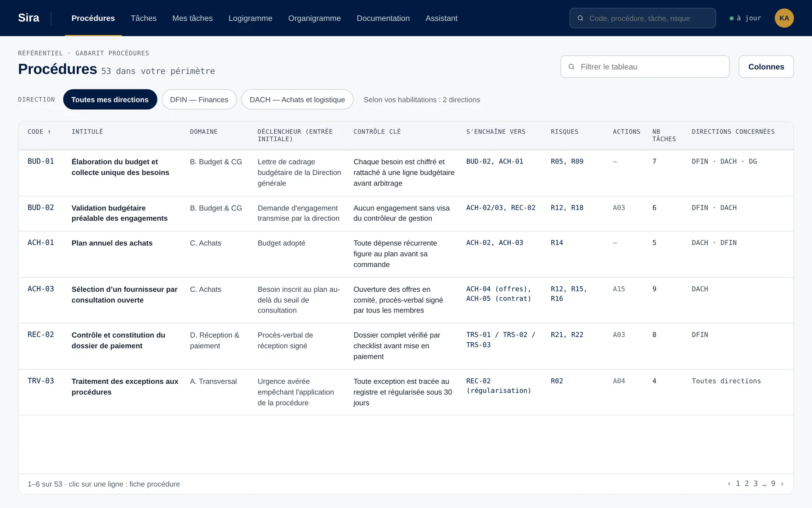This screenshot has width=812, height=508.
Task: Click the INTITULÉ column header
Action: [x=88, y=132]
